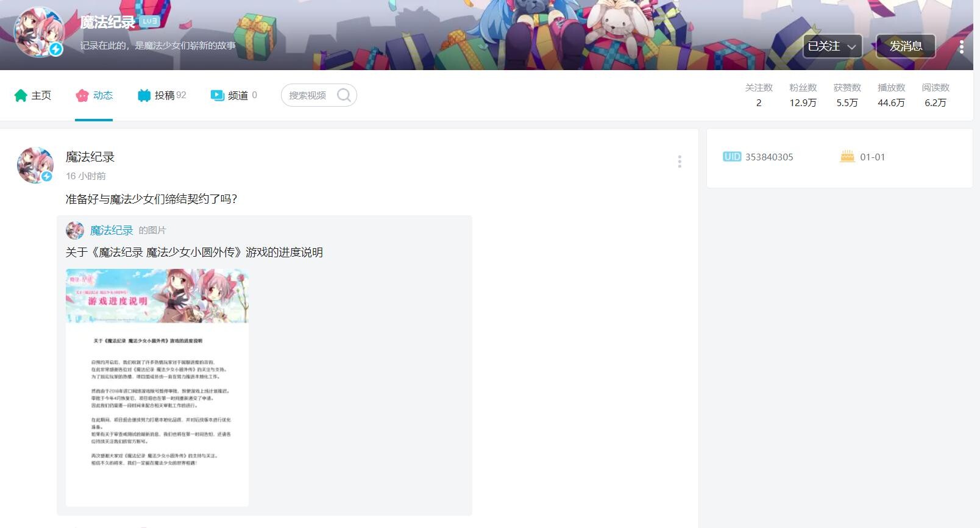Image resolution: width=980 pixels, height=528 pixels.
Task: Open the game progress announcement image
Action: pos(157,387)
